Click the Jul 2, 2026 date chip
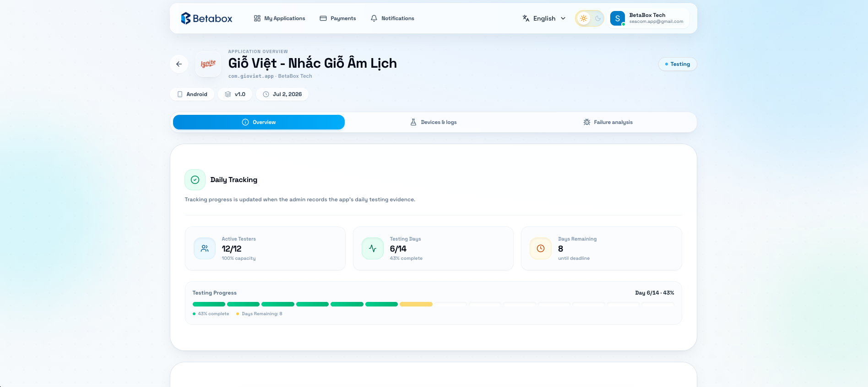The height and width of the screenshot is (387, 868). [282, 94]
